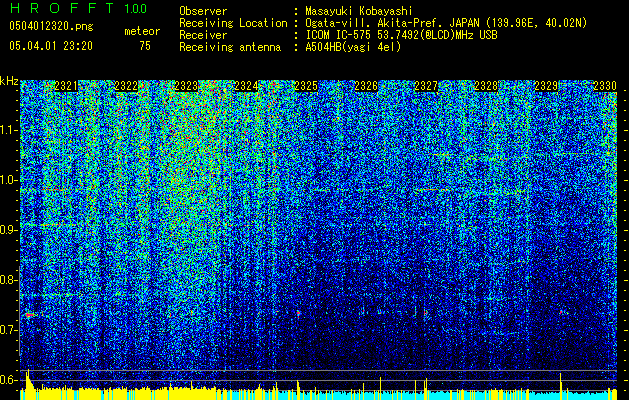Click the kHz axis unit label
629x400 pixels.
click(9, 81)
